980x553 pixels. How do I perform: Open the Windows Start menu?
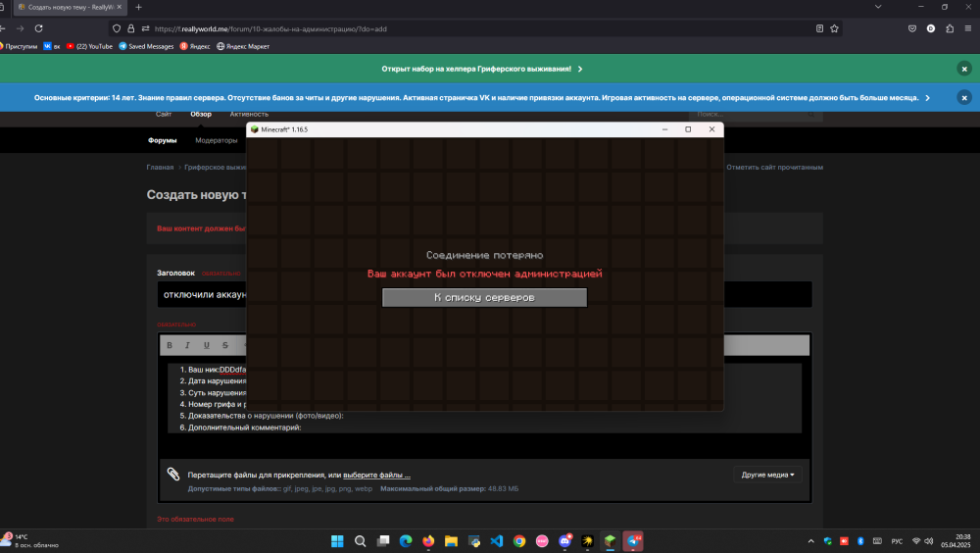[x=337, y=541]
